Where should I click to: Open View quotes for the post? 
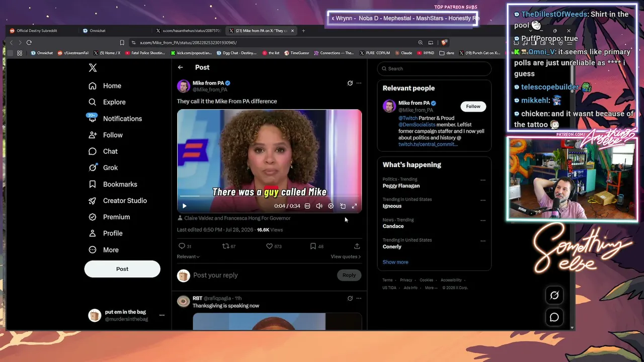(x=346, y=257)
